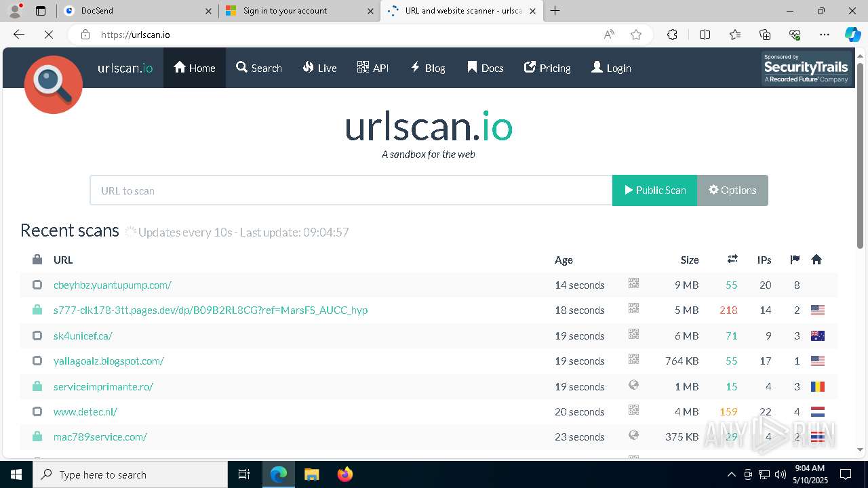Click globe icon in mac789service.com row
The height and width of the screenshot is (488, 868).
(x=633, y=435)
